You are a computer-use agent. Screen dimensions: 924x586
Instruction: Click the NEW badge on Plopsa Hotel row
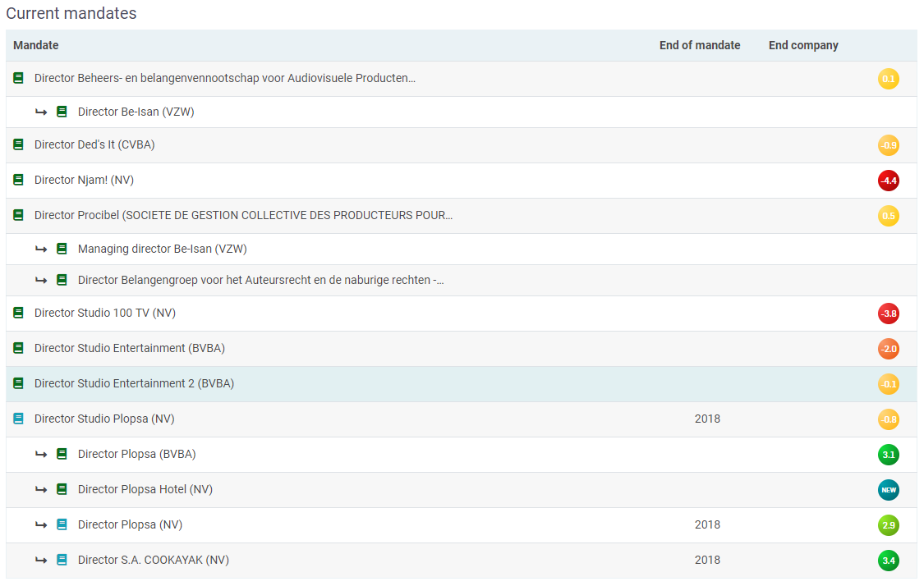[888, 490]
